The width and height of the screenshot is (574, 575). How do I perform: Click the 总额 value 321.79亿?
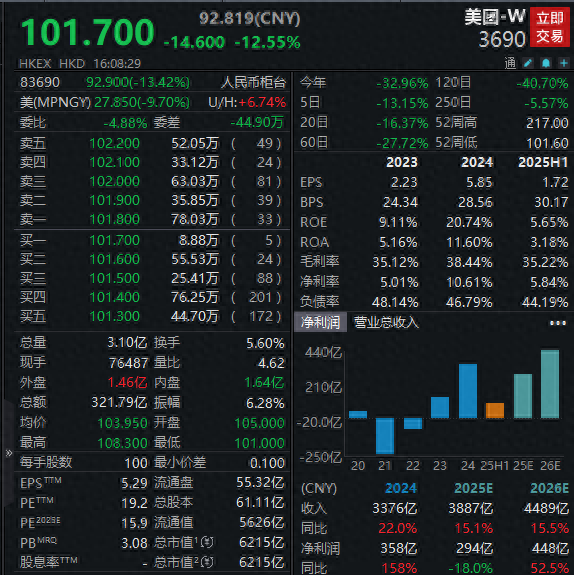(x=119, y=403)
